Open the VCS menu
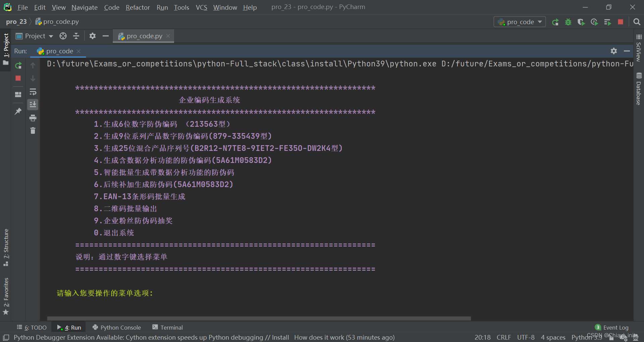Screen dimensions: 644x342 [202, 7]
